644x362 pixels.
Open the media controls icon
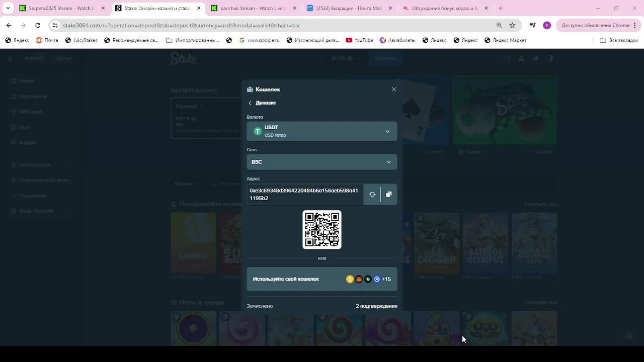[x=532, y=25]
